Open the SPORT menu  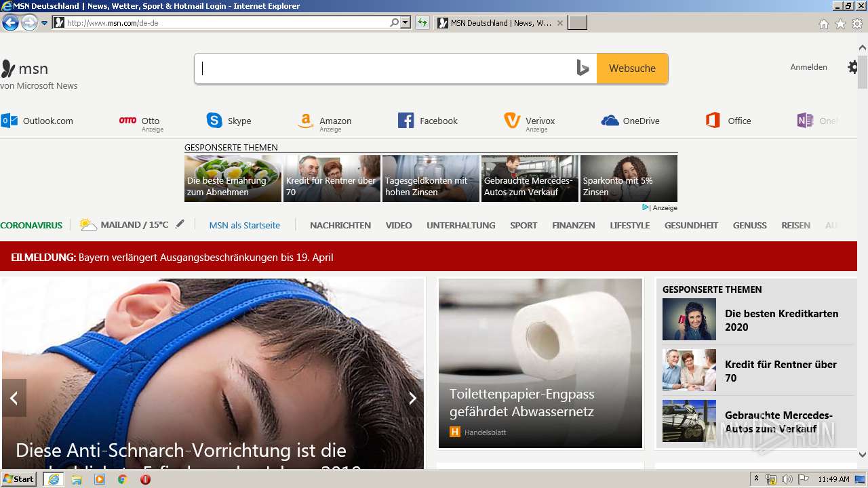524,225
